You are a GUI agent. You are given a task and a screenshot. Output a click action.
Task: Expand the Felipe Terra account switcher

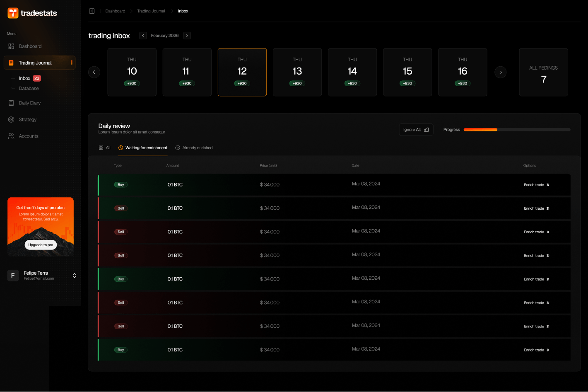74,276
